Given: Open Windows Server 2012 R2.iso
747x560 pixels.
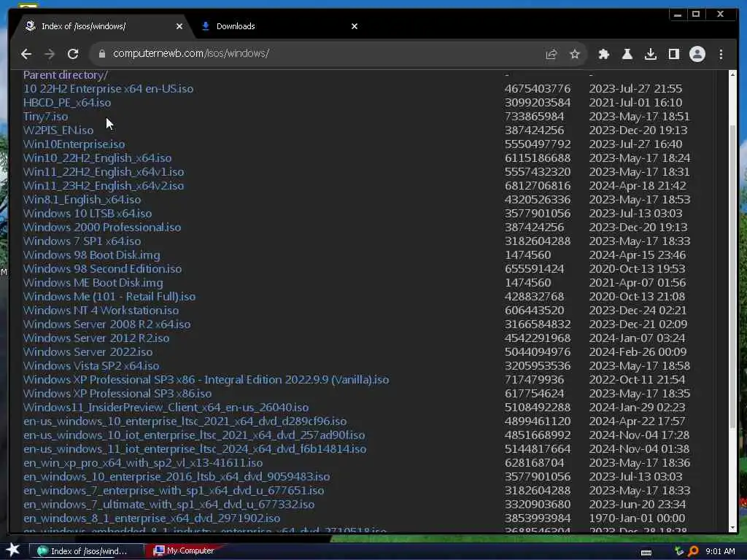Looking at the screenshot, I should 96,337.
